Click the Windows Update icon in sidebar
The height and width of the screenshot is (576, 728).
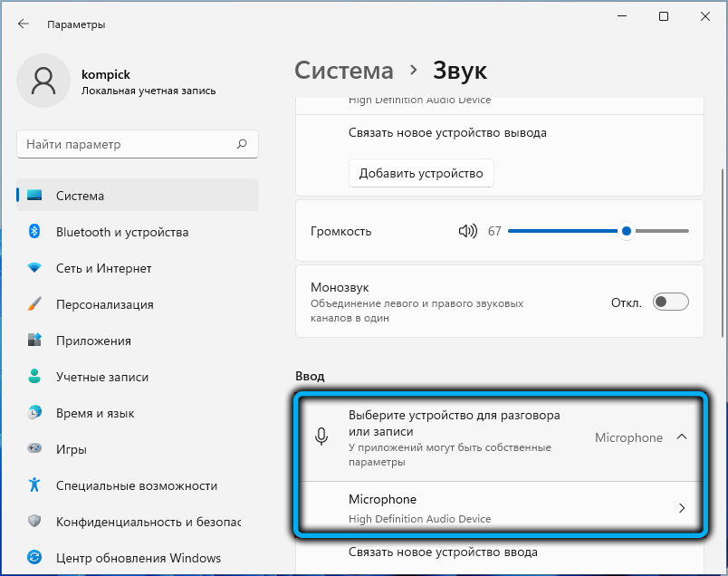34,558
